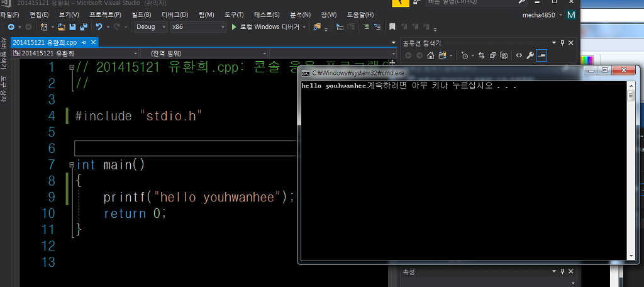Open the Debug configuration dropdown
Viewport: 644px width, 287px height.
click(x=151, y=26)
